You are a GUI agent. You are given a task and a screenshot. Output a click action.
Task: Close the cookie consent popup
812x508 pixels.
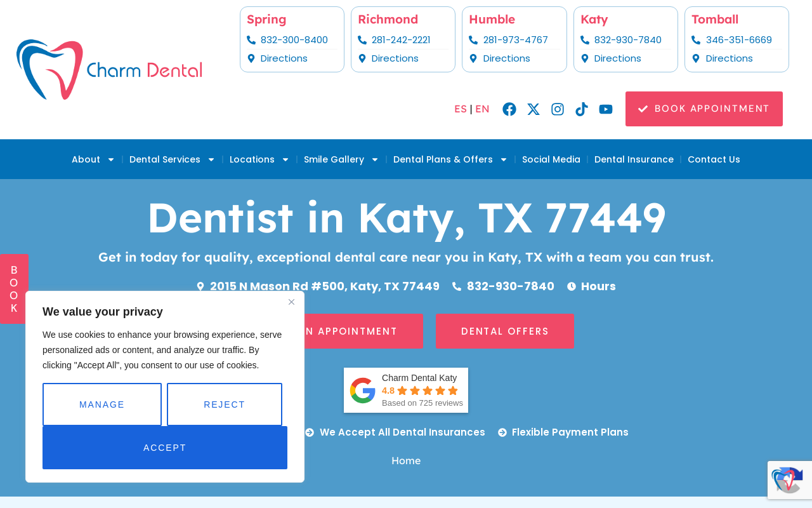(x=291, y=302)
